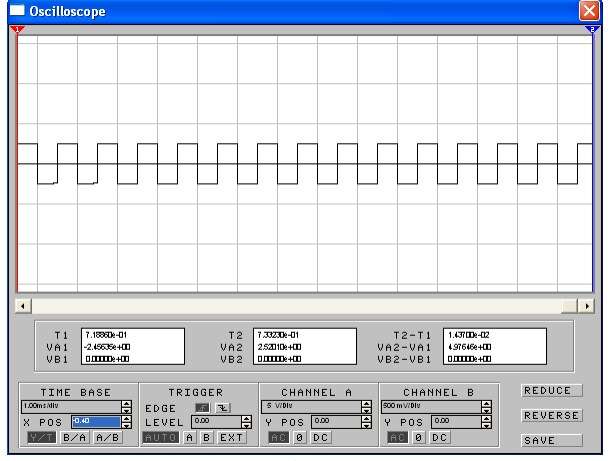610x461 pixels.
Task: Set trigger source to EXT
Action: click(x=232, y=437)
